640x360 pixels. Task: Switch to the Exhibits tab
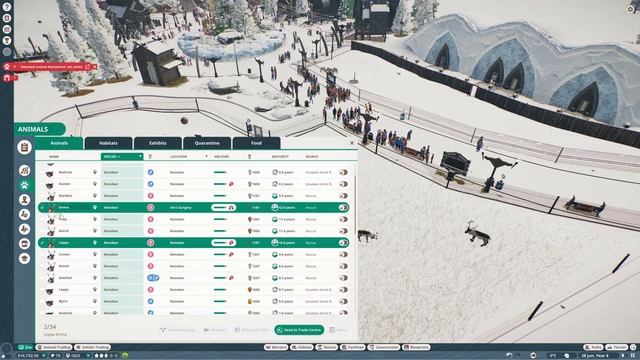coord(158,143)
